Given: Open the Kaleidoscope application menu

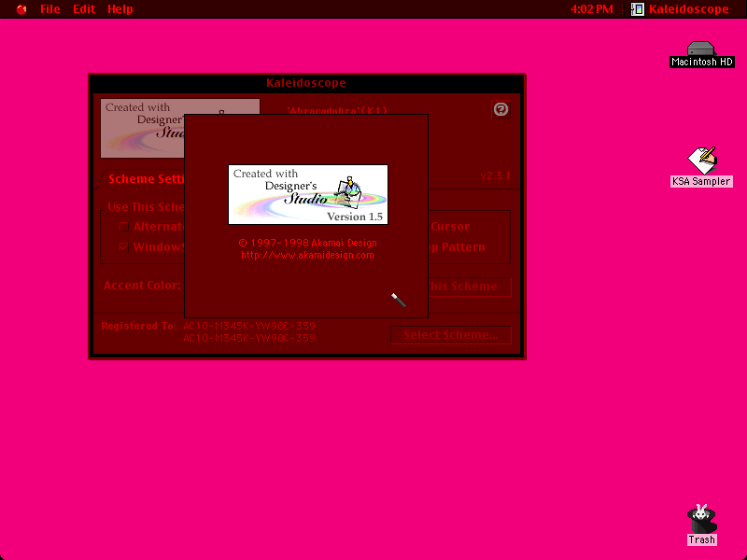Looking at the screenshot, I should point(681,9).
